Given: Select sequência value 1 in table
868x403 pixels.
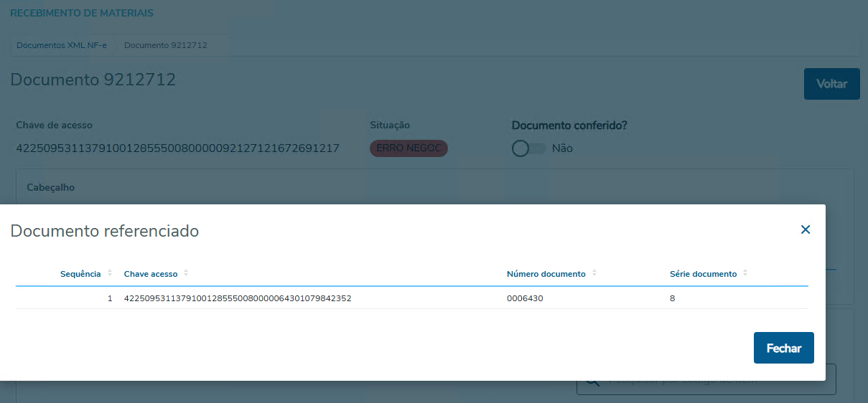Looking at the screenshot, I should (110, 298).
